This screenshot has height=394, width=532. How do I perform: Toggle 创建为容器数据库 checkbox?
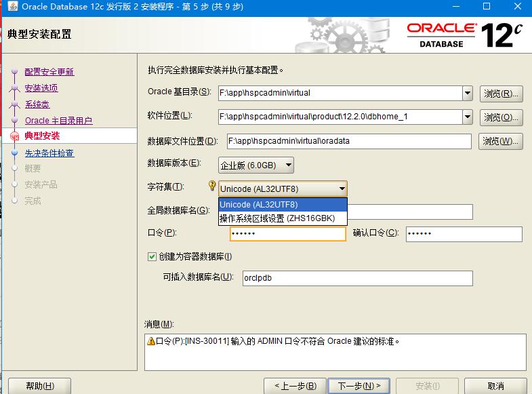point(152,256)
